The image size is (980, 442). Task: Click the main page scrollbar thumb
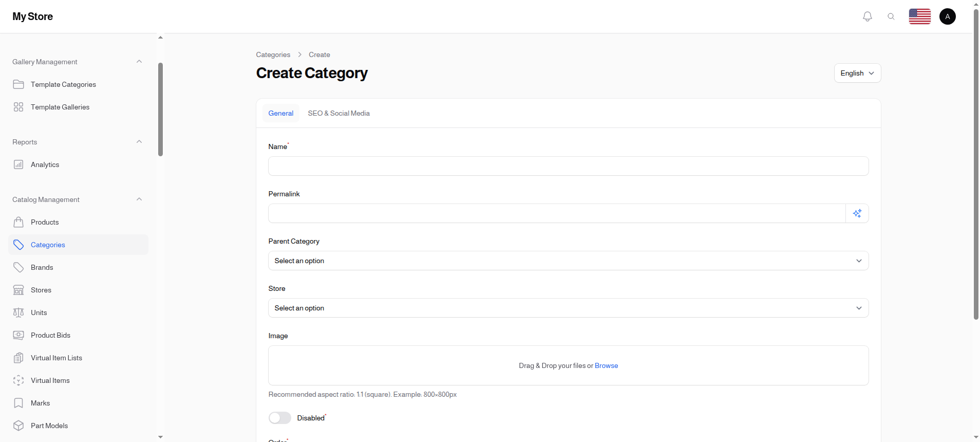976,164
